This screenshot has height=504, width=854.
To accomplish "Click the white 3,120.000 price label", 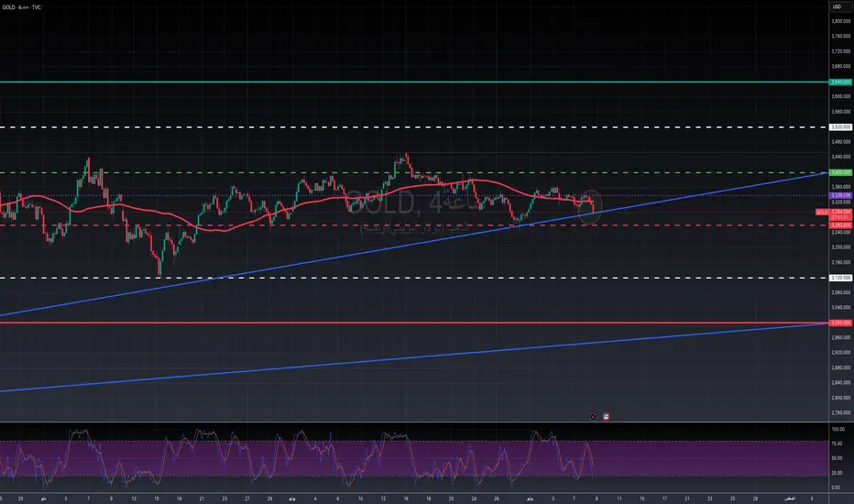I will click(840, 278).
